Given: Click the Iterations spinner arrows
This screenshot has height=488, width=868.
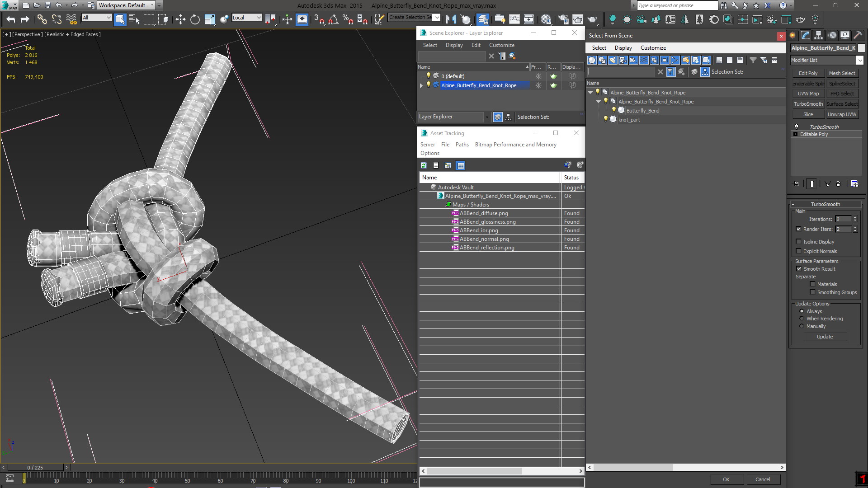Looking at the screenshot, I should coord(855,219).
